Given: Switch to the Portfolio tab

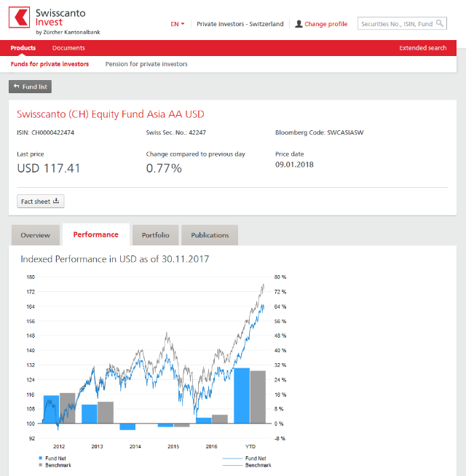Looking at the screenshot, I should coord(155,235).
